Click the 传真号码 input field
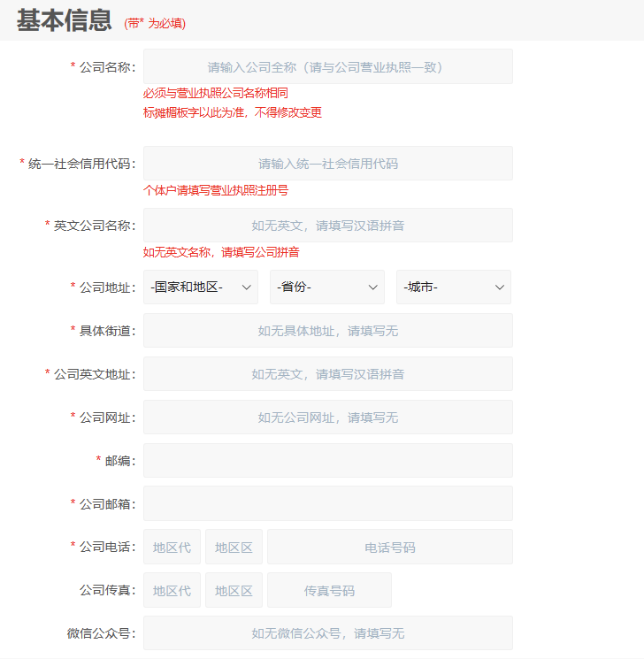The height and width of the screenshot is (659, 644). (x=329, y=590)
